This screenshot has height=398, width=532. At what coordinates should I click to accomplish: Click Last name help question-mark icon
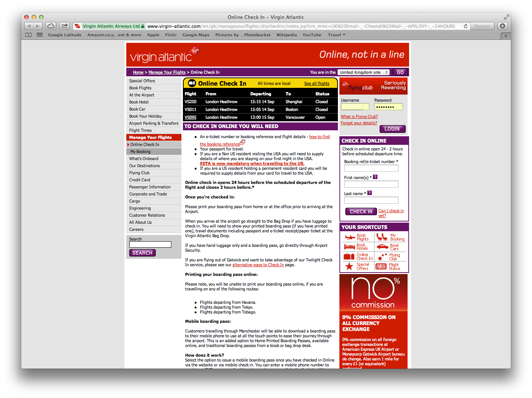point(370,193)
